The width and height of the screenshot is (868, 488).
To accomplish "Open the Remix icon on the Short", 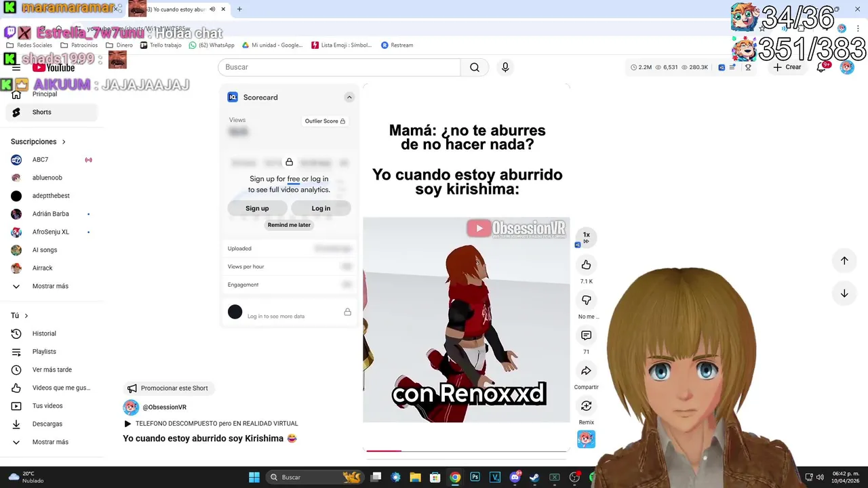I will 586,406.
